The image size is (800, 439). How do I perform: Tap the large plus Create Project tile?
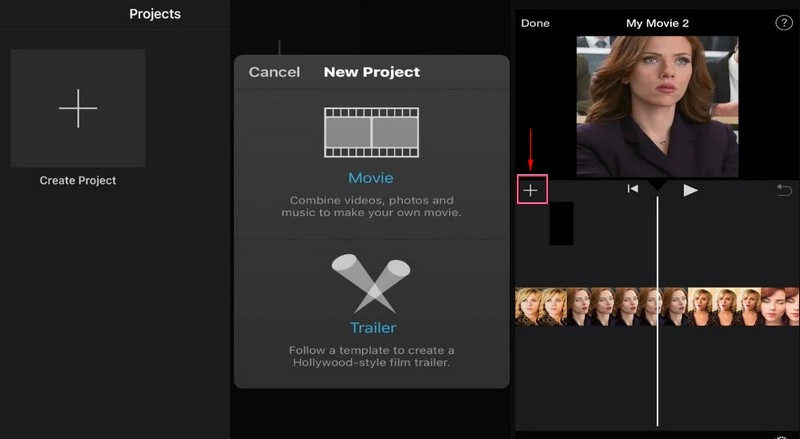point(78,108)
